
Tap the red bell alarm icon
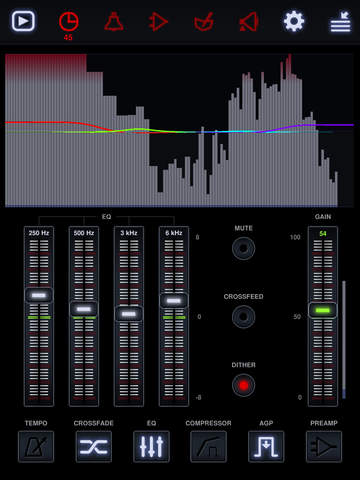click(x=114, y=22)
